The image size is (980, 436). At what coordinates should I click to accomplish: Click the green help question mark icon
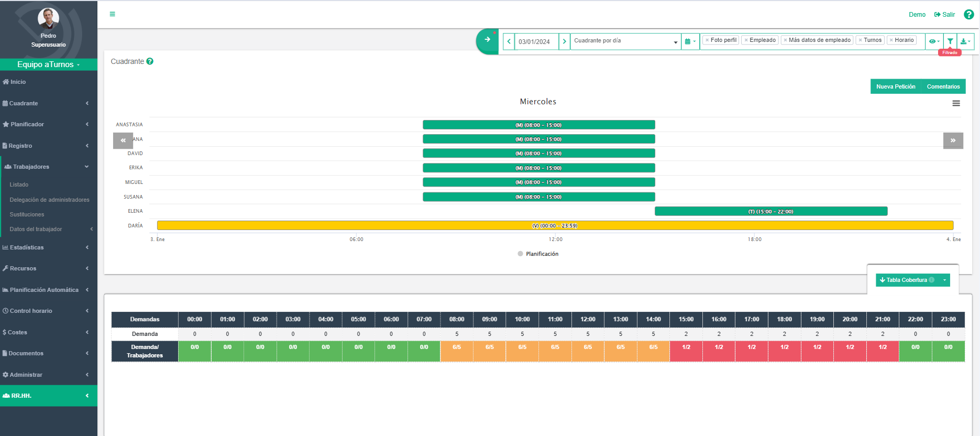click(x=968, y=15)
